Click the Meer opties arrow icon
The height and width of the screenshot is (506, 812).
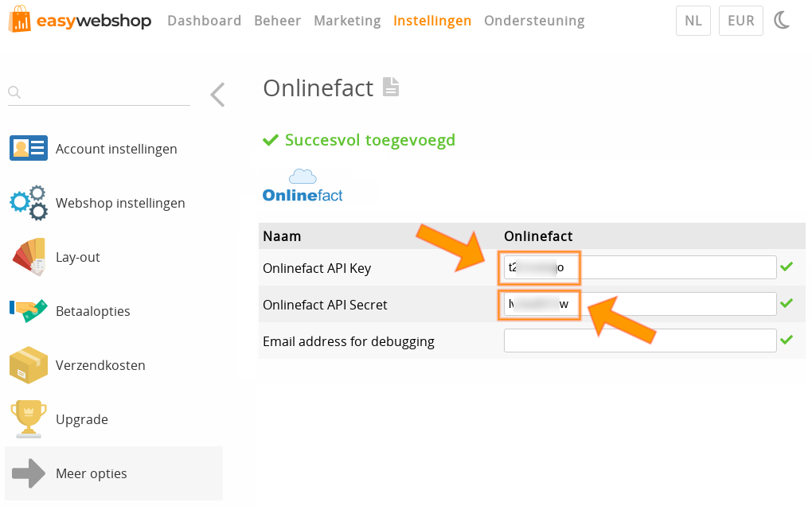(29, 473)
